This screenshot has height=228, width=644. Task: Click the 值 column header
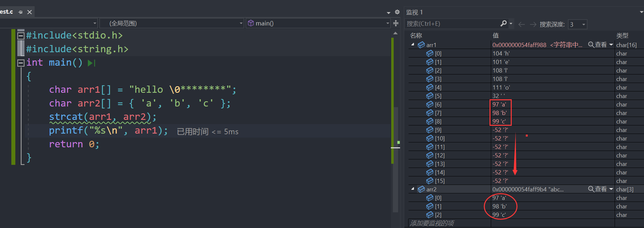tap(495, 35)
